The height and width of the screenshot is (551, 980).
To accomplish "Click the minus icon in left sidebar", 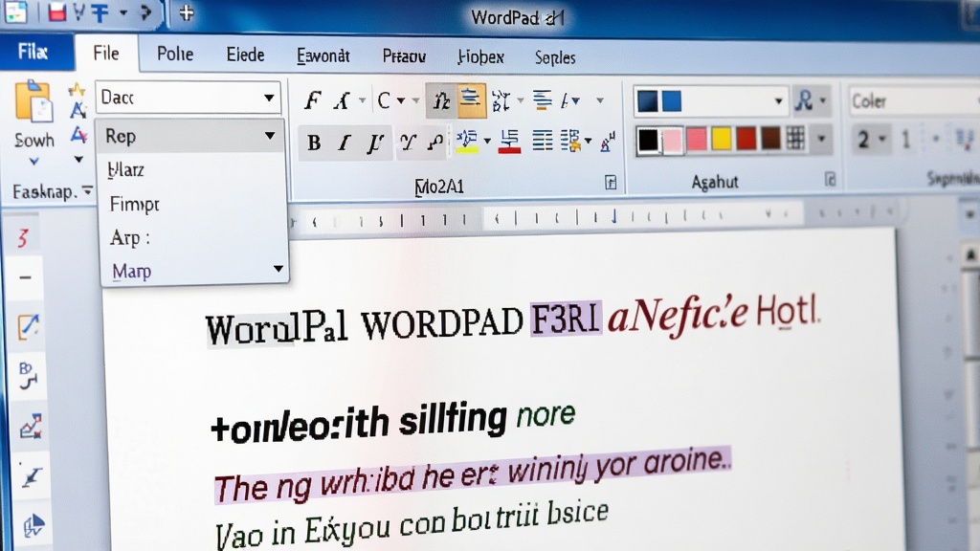I will tap(25, 277).
